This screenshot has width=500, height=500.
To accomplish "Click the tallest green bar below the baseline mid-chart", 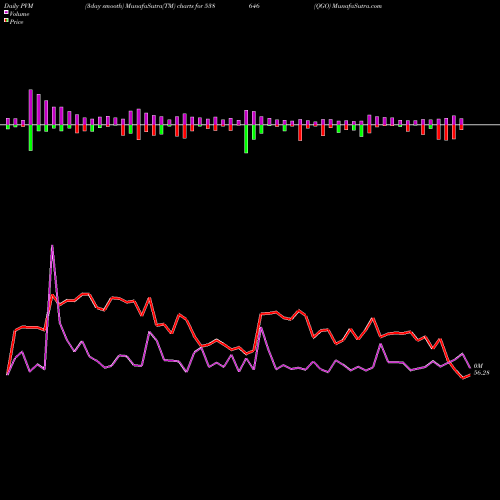I will [246, 139].
